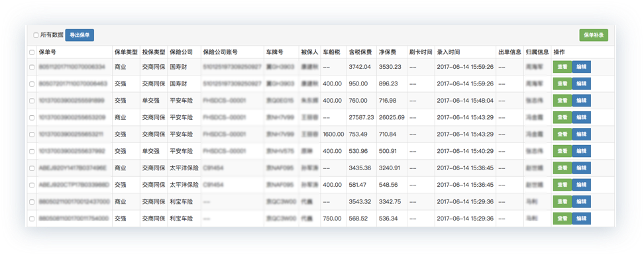This screenshot has width=644, height=255.
Task: Check the row with premium 530.96
Action: coord(32,151)
